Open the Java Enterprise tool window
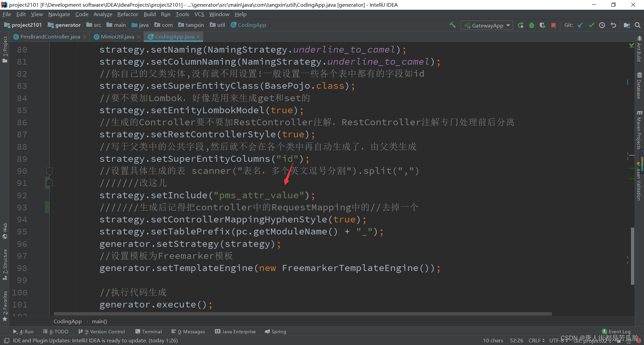Screen dimensions: 644x345 click(235, 332)
